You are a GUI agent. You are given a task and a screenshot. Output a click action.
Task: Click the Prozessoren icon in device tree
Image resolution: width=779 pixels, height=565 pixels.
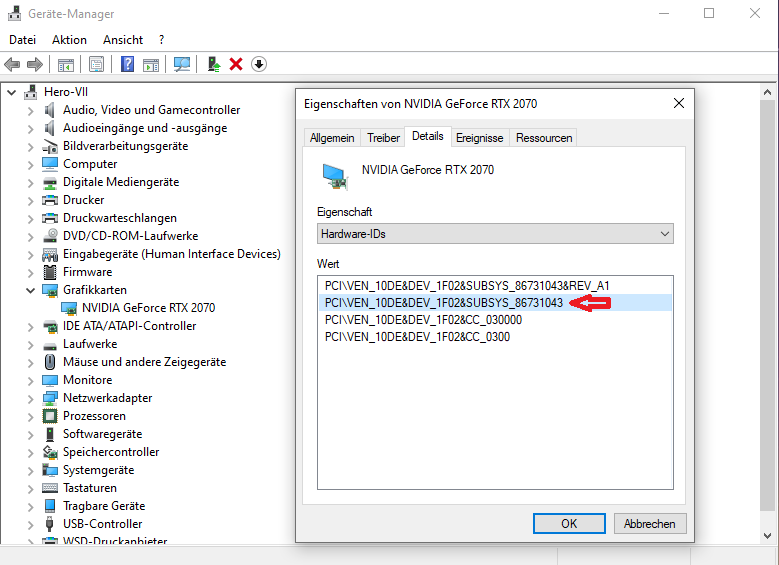click(50, 416)
